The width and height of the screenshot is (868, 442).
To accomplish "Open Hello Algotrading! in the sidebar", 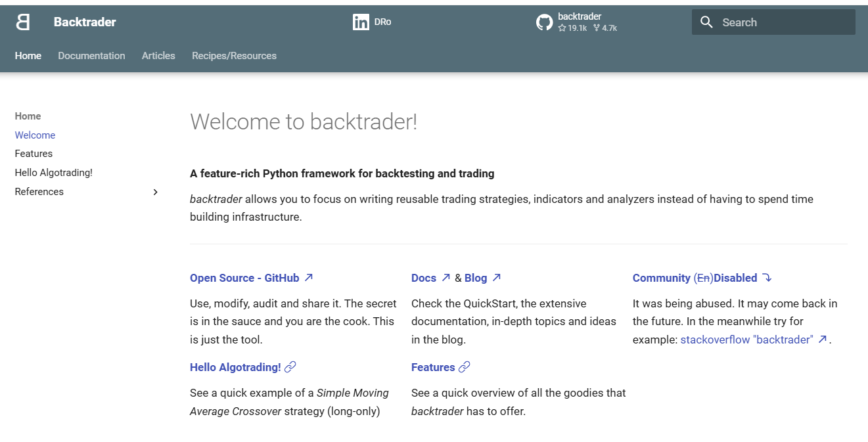I will 54,173.
